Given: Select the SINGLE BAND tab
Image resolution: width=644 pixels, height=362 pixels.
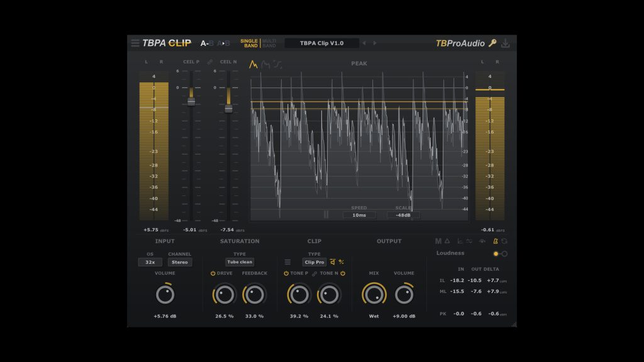Looking at the screenshot, I should (x=249, y=43).
